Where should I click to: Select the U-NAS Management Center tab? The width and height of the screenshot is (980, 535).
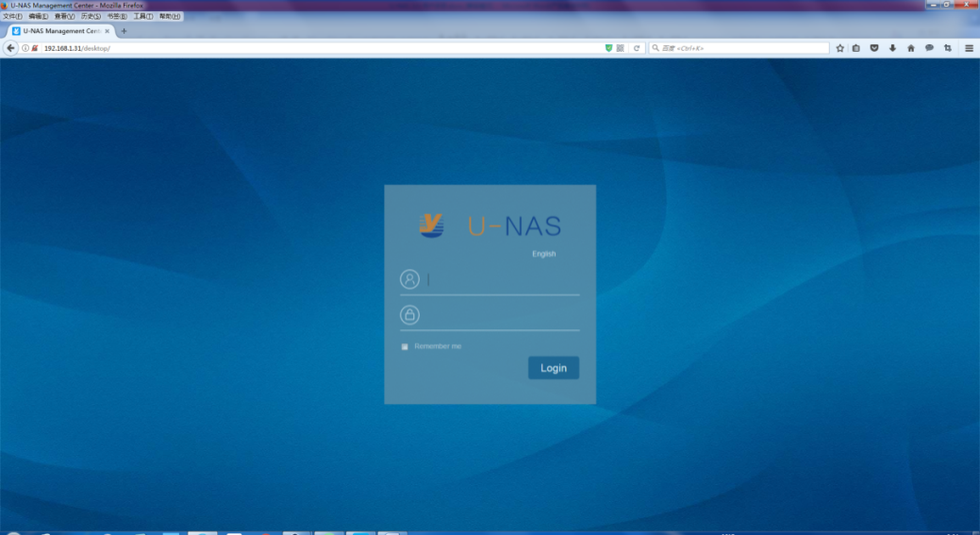point(60,30)
